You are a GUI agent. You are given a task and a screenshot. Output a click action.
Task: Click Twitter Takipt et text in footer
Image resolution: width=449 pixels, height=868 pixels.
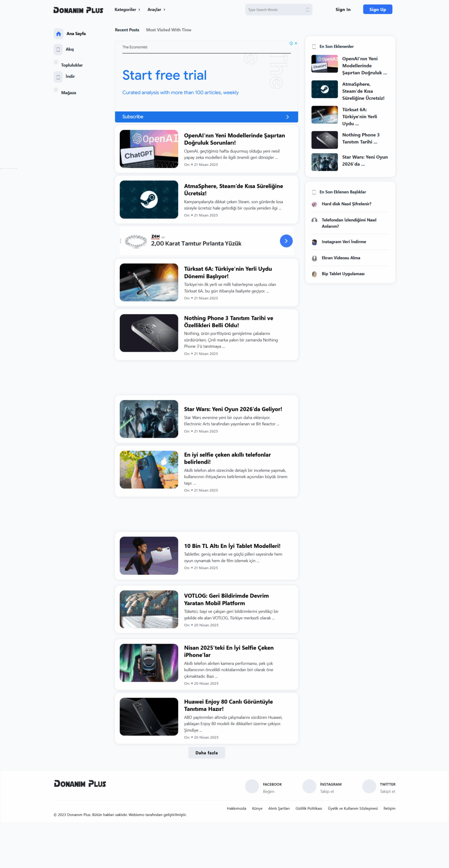coord(387,791)
